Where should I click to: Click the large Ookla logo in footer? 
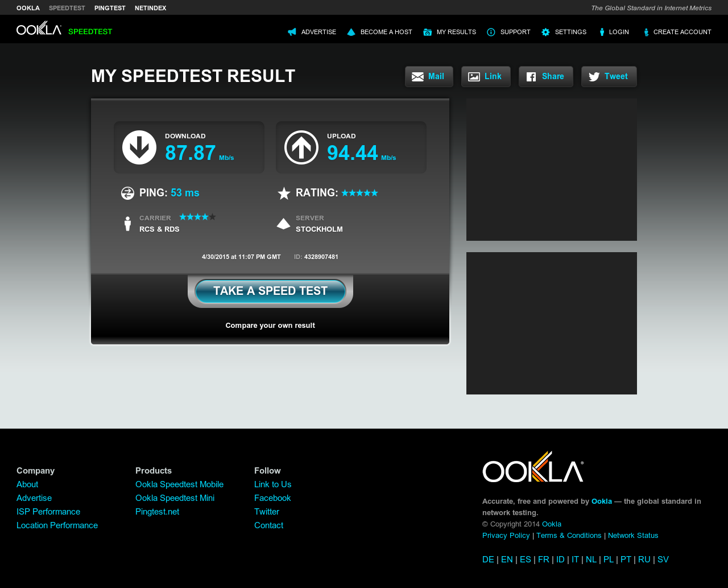coord(533,467)
